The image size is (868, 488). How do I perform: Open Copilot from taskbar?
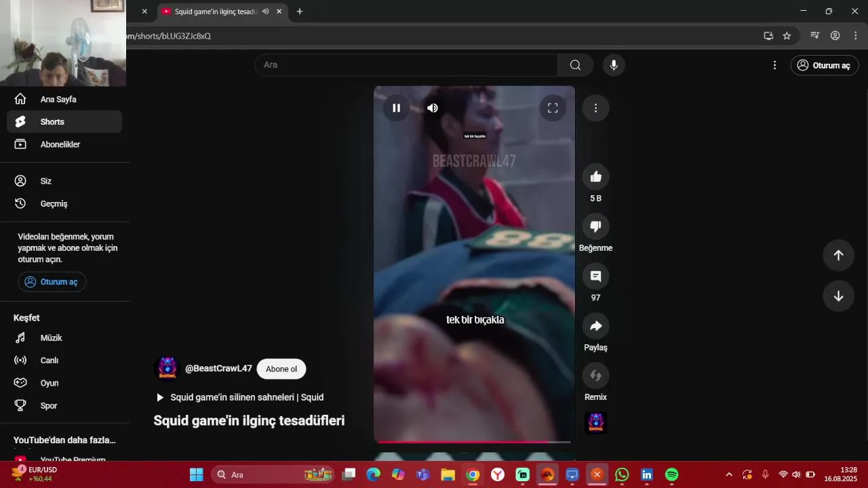click(x=398, y=474)
